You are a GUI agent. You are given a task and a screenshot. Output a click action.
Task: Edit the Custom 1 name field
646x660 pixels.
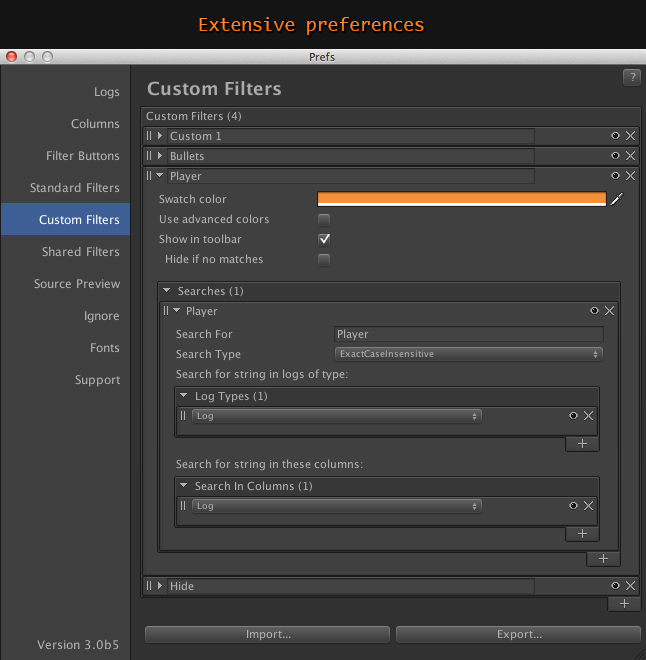(x=351, y=136)
